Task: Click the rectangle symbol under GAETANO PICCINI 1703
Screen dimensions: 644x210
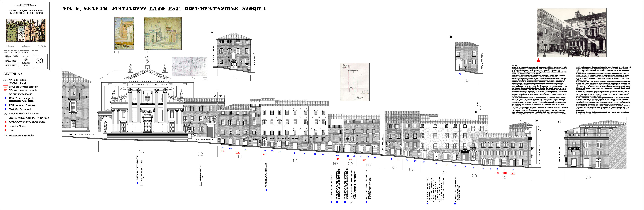Action: (x=200, y=184)
